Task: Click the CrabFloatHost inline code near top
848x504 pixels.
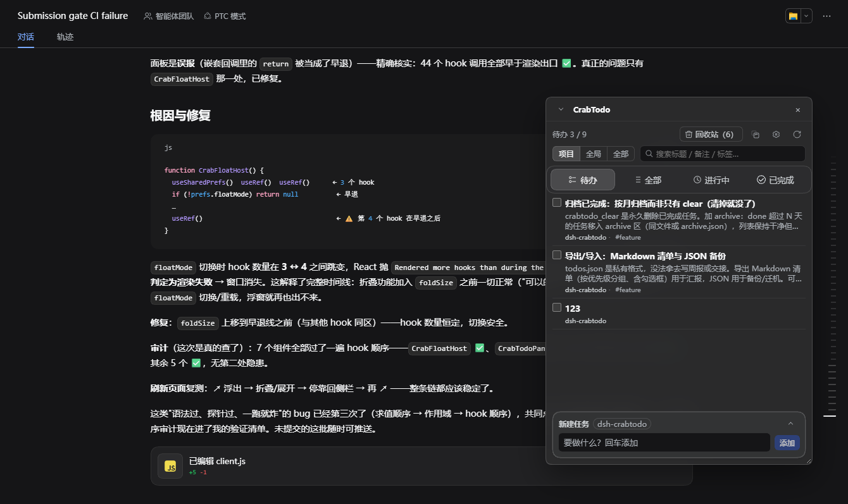Action: point(182,79)
